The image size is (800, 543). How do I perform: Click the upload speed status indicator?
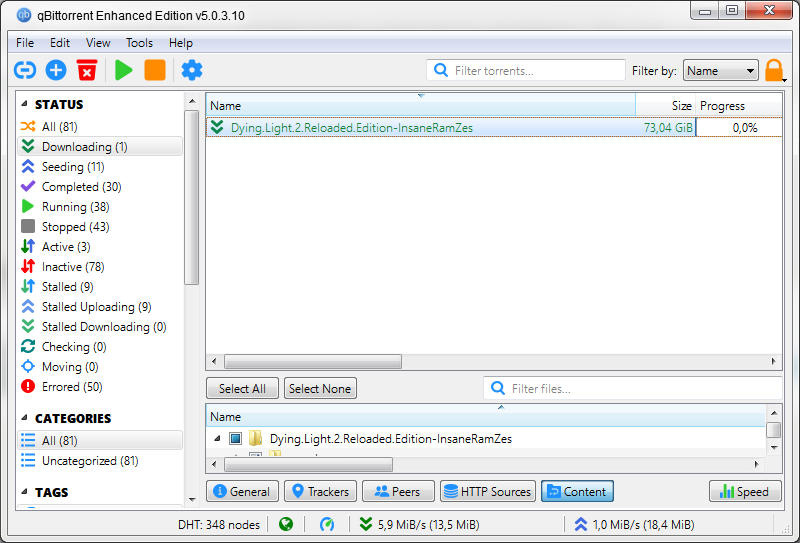(x=634, y=524)
